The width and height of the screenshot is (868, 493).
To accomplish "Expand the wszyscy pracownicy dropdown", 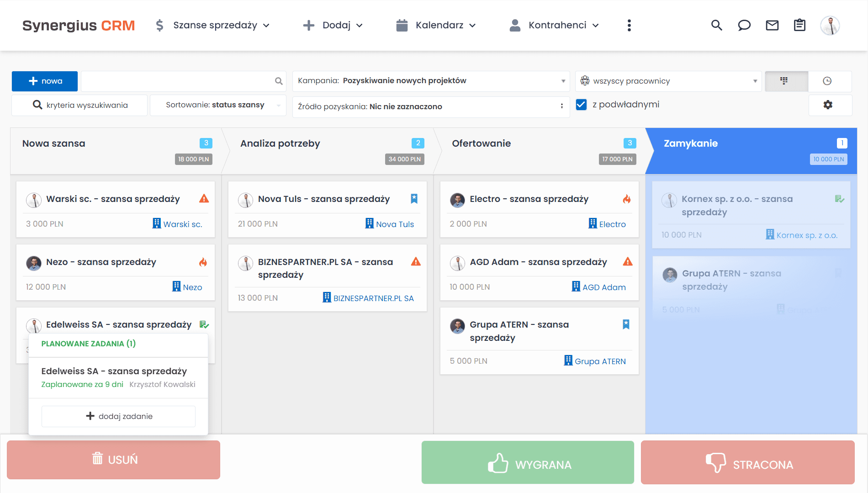I will (755, 81).
